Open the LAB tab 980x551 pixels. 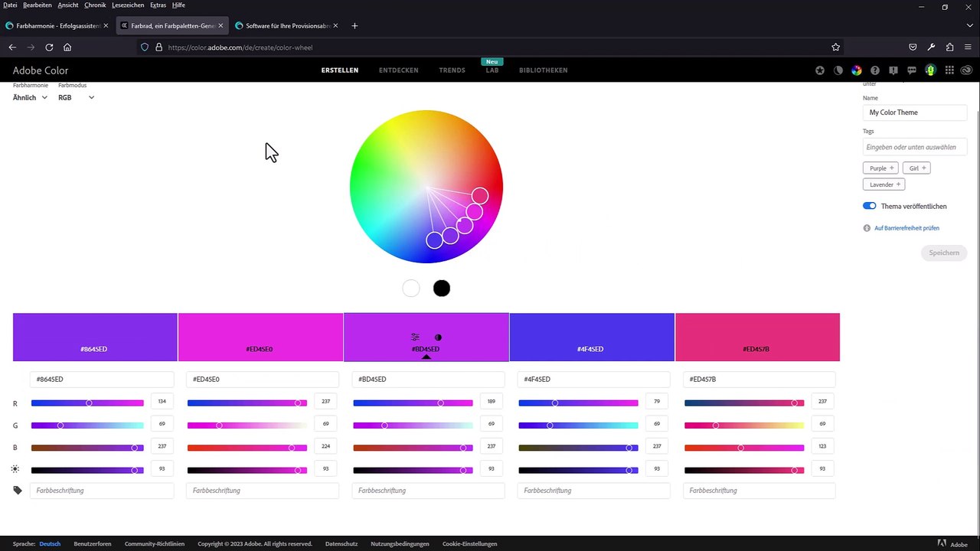tap(492, 70)
